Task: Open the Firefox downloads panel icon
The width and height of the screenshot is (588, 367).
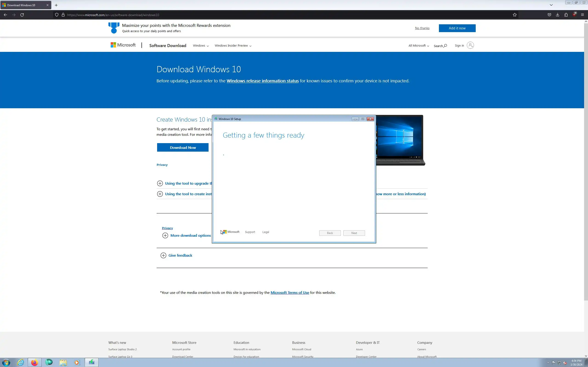Action: [558, 15]
